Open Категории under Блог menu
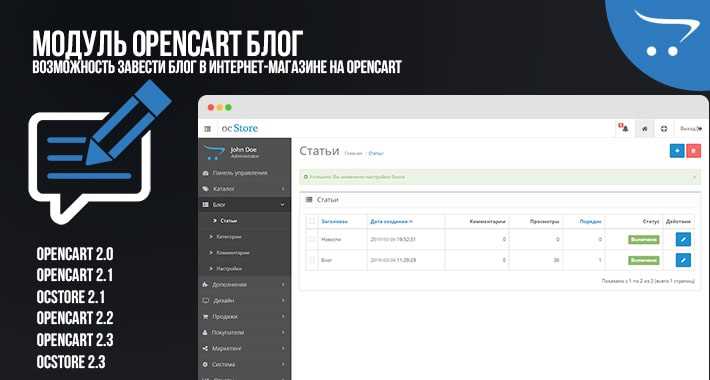The image size is (710, 380). coord(229,236)
